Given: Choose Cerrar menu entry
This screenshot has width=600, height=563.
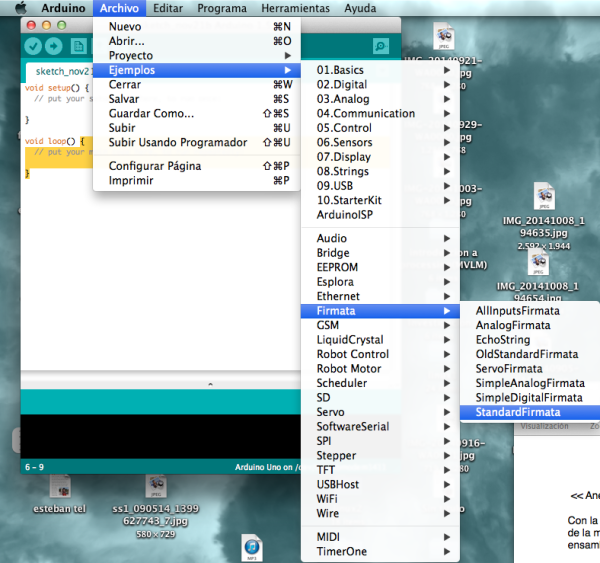Looking at the screenshot, I should 197,85.
